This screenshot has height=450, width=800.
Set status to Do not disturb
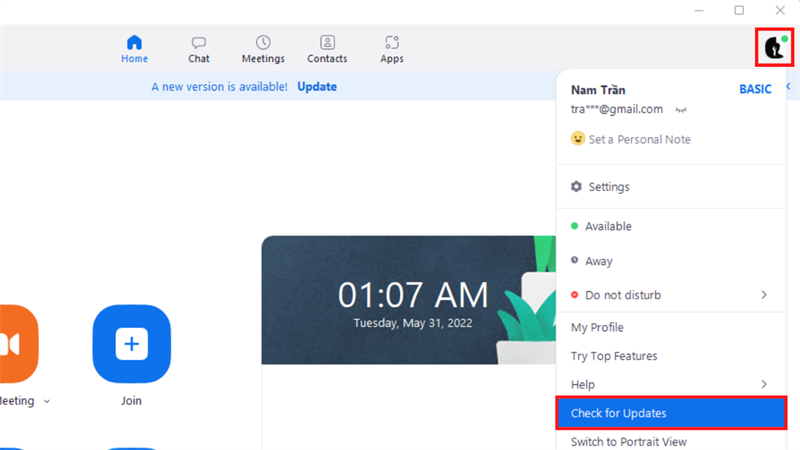click(671, 295)
